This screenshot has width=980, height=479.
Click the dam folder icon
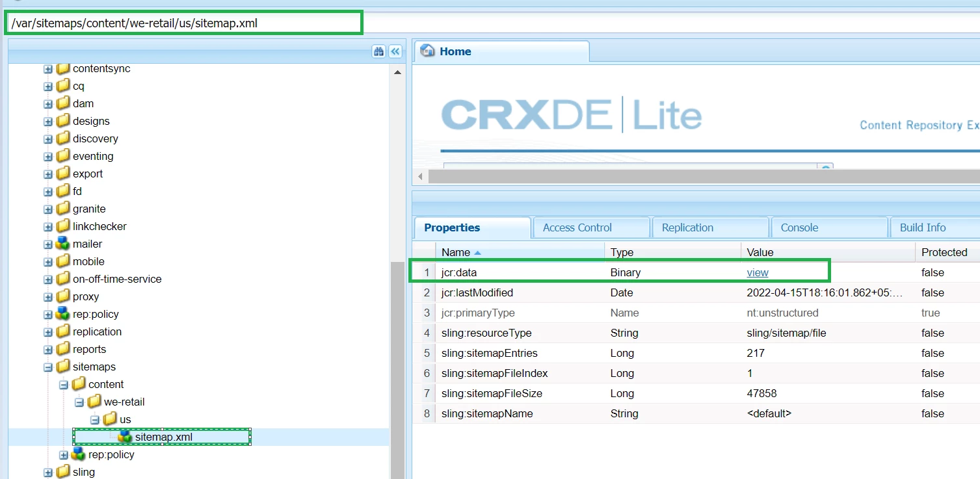click(x=62, y=103)
